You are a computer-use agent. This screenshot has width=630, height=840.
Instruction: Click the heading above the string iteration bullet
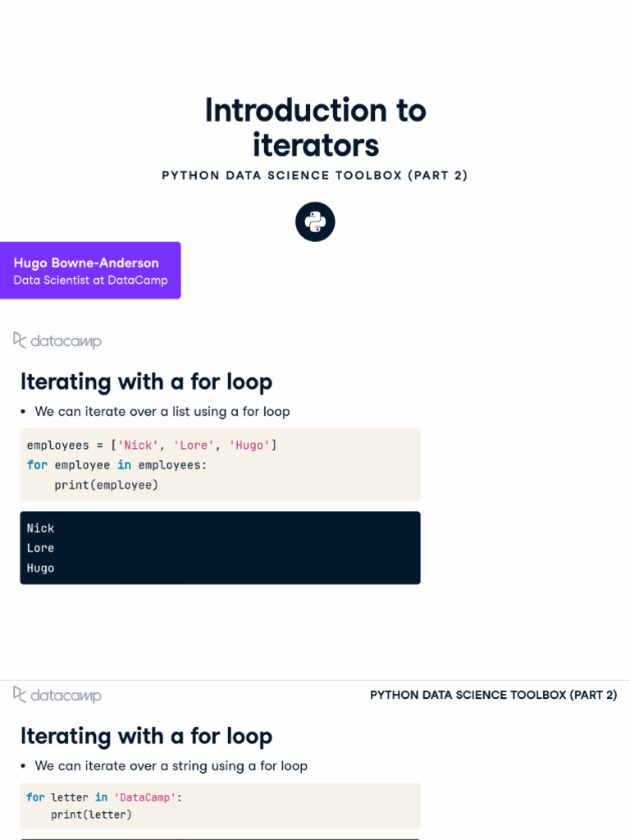coord(146,736)
